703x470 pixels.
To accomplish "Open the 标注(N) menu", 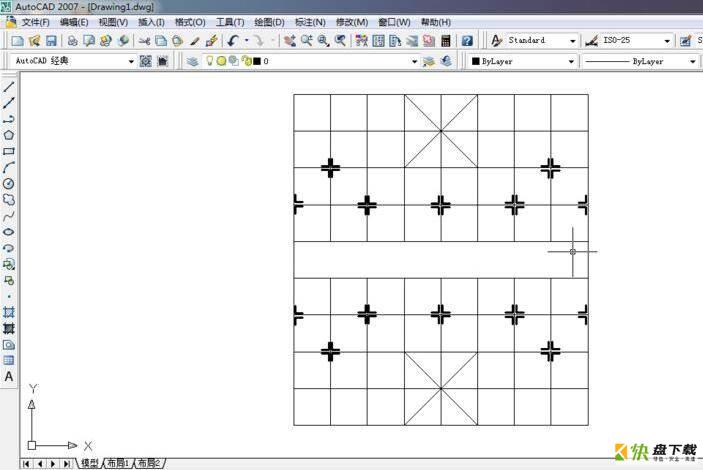I will tap(310, 22).
